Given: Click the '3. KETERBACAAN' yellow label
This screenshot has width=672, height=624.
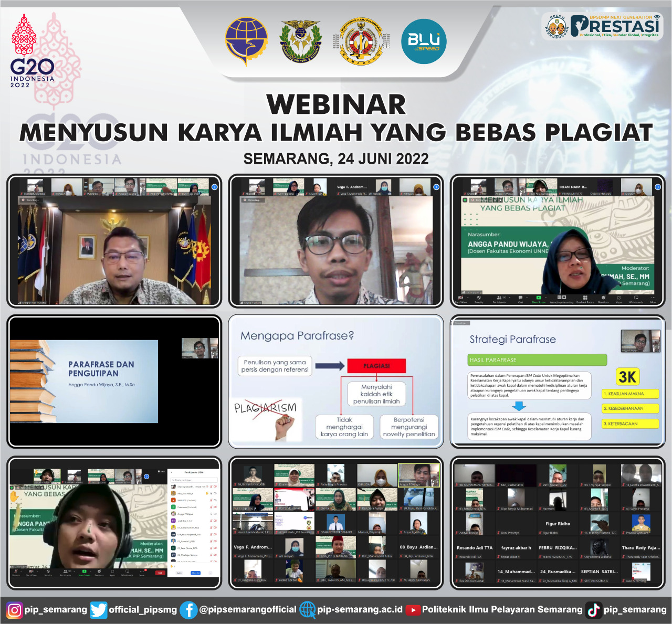Looking at the screenshot, I should pos(630,424).
